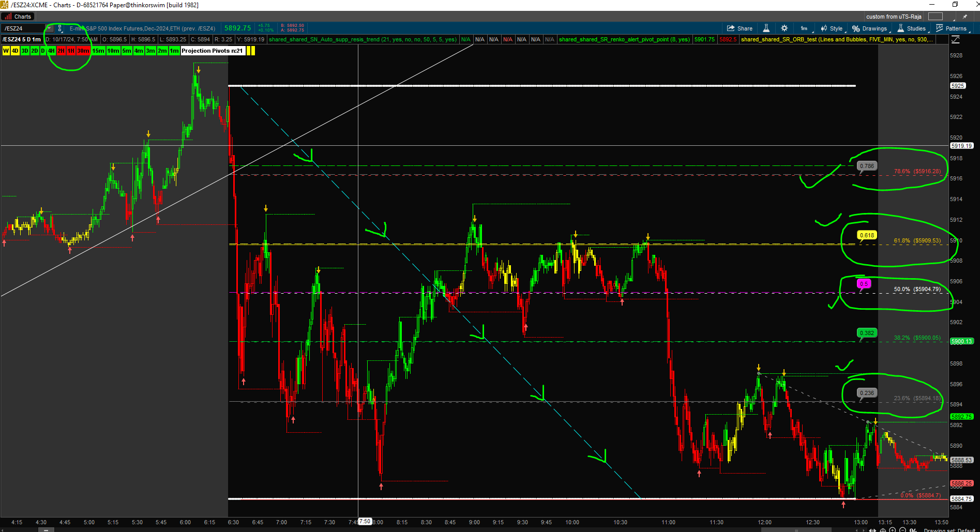Image resolution: width=980 pixels, height=532 pixels.
Task: Open the 1m timeframe dropdown
Action: (805, 28)
